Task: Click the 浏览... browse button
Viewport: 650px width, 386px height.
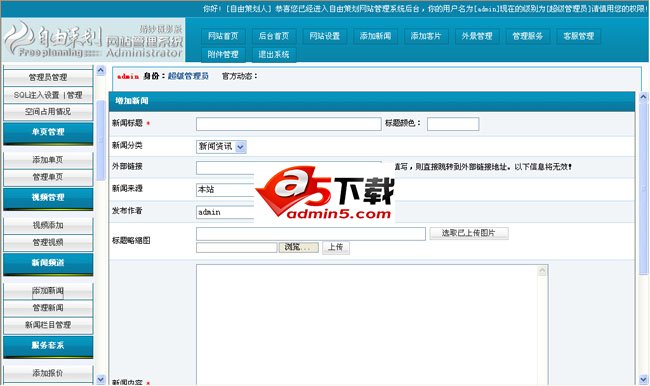Action: tap(298, 248)
